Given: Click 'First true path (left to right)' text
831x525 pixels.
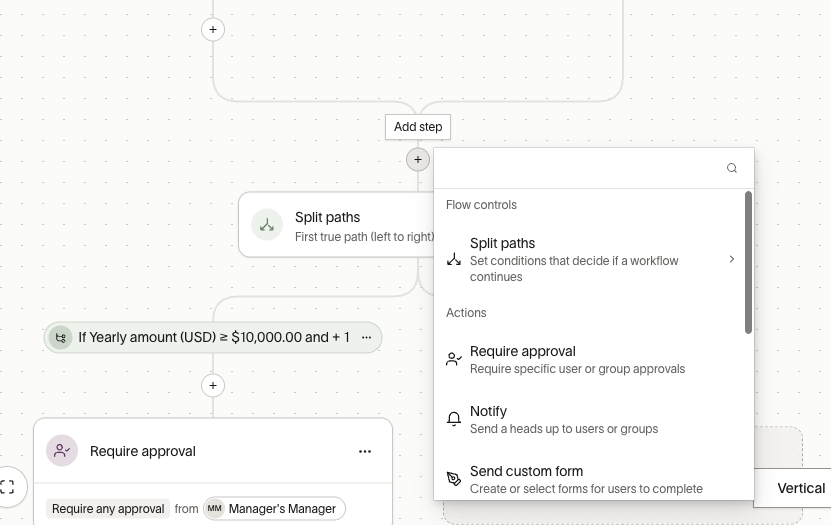Looking at the screenshot, I should click(x=364, y=237).
